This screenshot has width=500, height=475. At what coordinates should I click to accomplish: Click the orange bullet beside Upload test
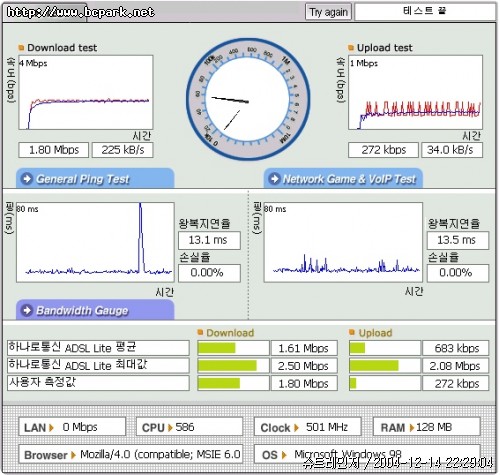tap(351, 48)
